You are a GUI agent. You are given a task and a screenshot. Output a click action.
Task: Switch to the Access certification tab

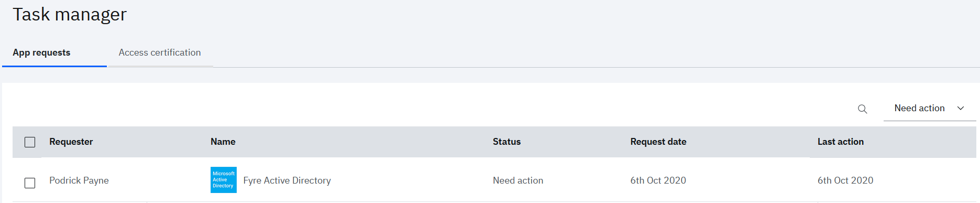(160, 52)
